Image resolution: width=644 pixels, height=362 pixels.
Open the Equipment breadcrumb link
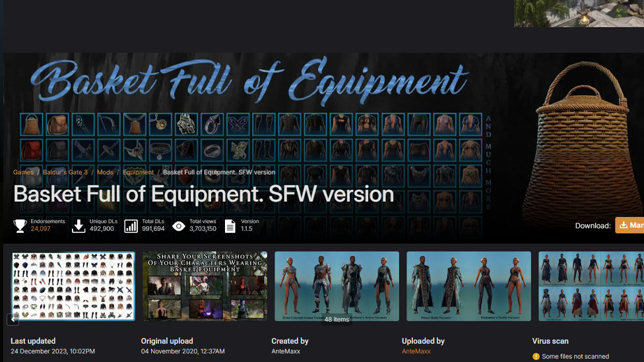[x=138, y=172]
